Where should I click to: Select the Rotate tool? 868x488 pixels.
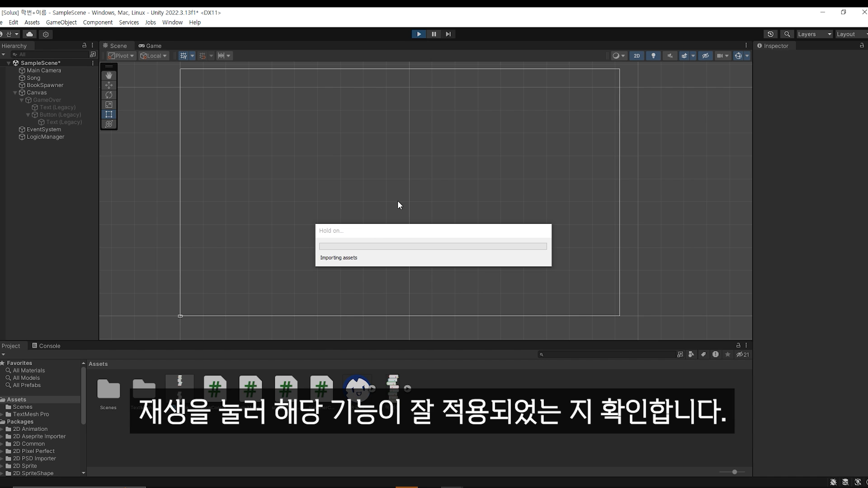point(109,95)
